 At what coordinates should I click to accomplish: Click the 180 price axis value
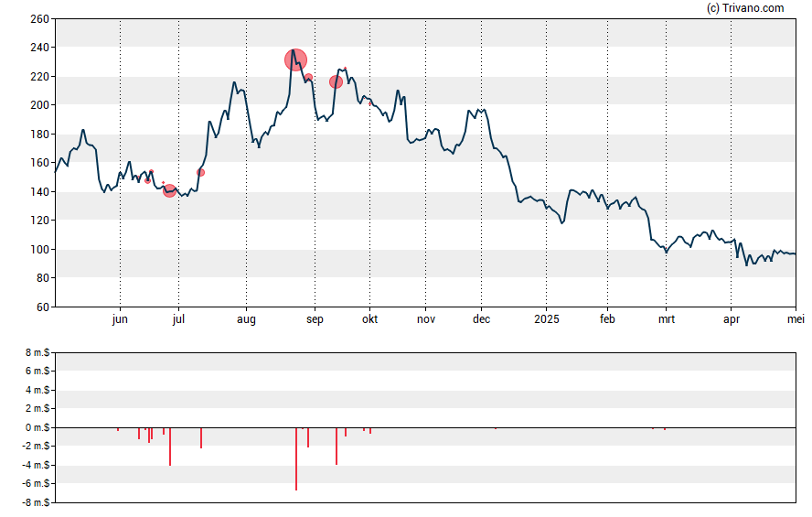[x=40, y=135]
